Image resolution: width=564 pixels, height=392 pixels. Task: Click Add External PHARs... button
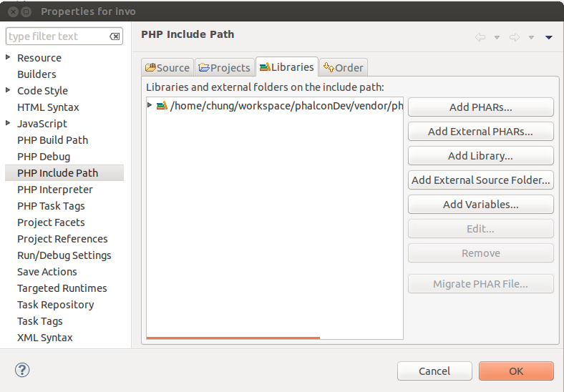coord(480,132)
